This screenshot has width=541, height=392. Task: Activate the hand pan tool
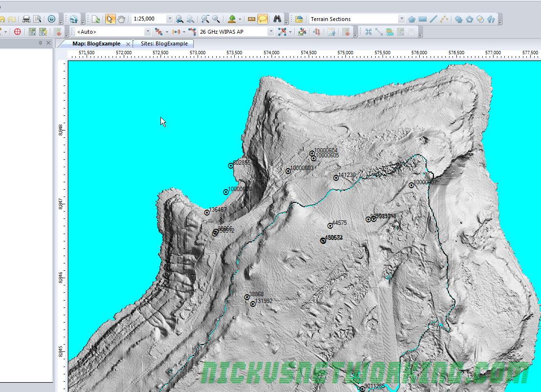click(121, 19)
